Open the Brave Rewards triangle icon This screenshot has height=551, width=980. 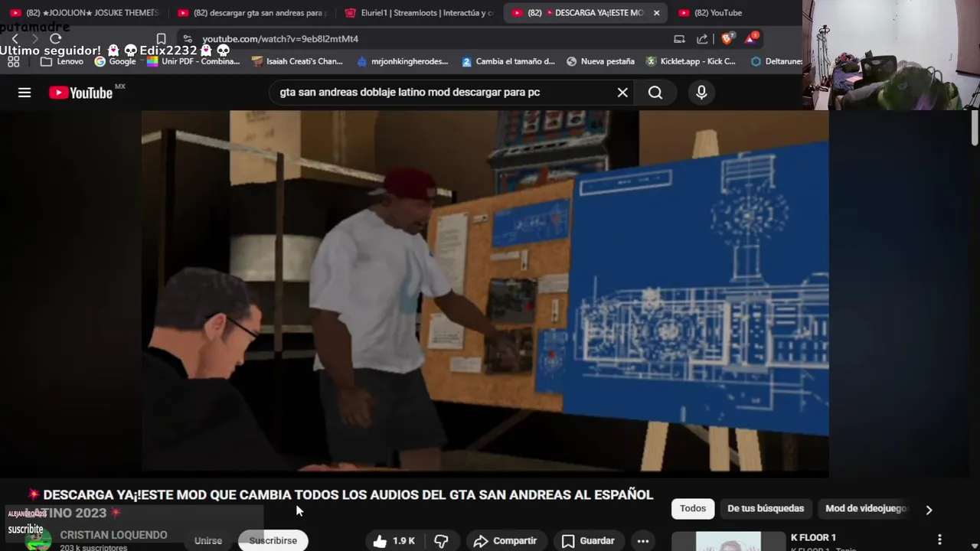(752, 38)
